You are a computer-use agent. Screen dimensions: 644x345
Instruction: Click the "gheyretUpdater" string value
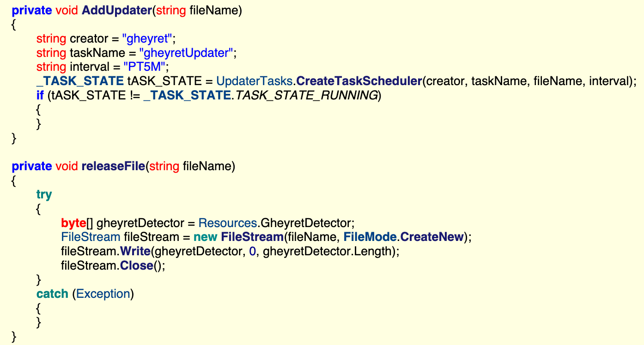click(x=186, y=53)
